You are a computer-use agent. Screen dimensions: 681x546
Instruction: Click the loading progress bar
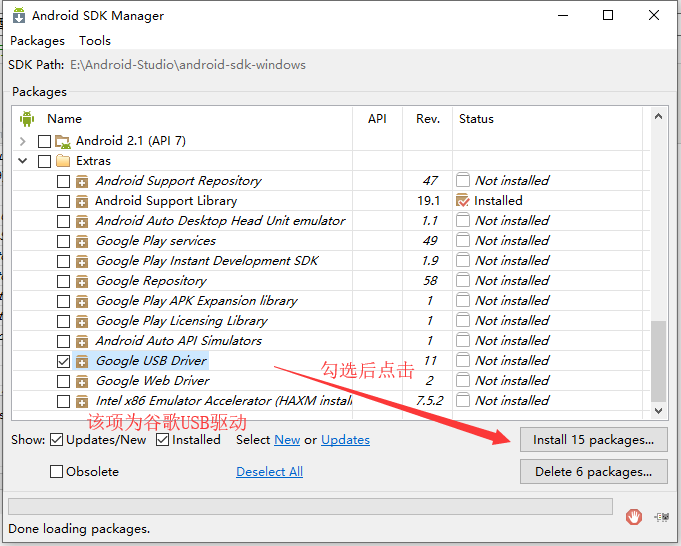tap(310, 506)
